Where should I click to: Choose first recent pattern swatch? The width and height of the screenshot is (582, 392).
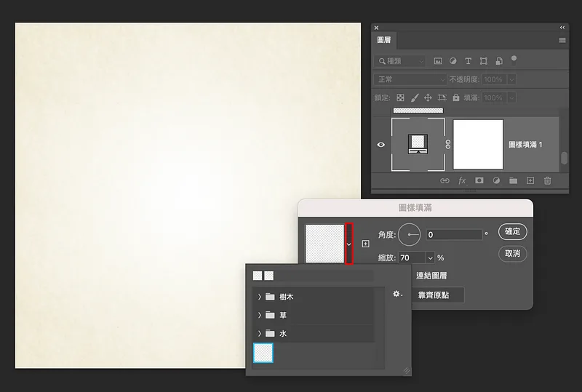pyautogui.click(x=258, y=276)
